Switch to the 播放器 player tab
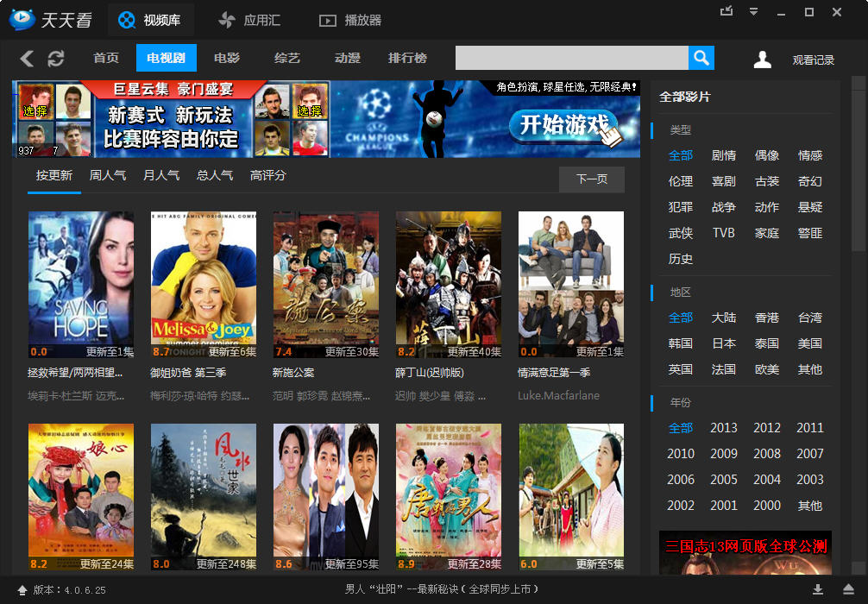The width and height of the screenshot is (868, 604). [x=349, y=20]
